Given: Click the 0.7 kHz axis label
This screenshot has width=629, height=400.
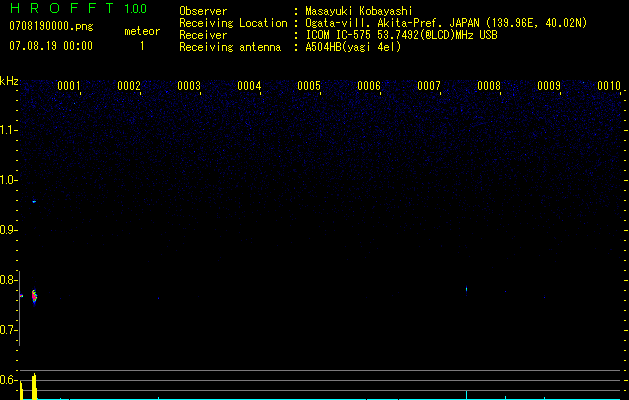Looking at the screenshot, I should point(8,330).
